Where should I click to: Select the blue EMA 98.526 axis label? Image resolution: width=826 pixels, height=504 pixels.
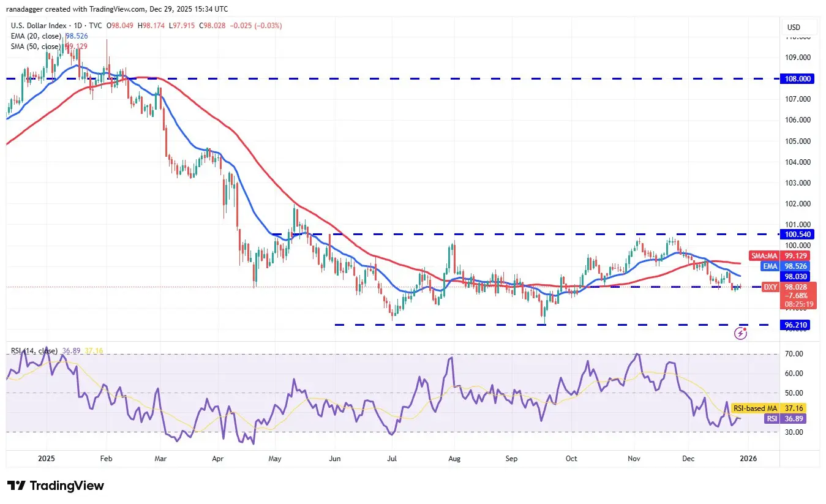(x=786, y=266)
